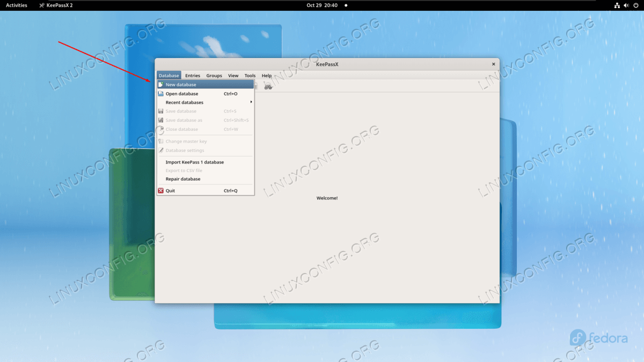Click the Close database menu entry
This screenshot has height=362, width=644.
pos(205,129)
